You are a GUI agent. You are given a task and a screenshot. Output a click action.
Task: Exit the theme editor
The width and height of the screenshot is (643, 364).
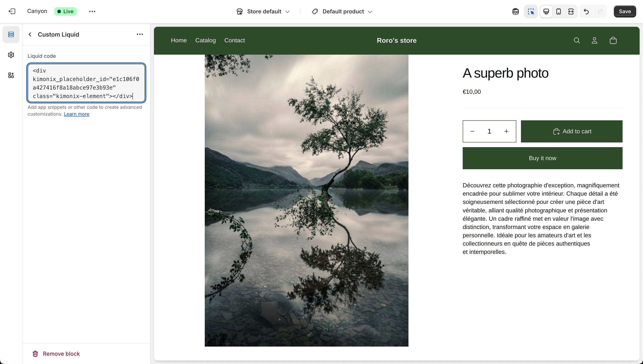[x=12, y=11]
